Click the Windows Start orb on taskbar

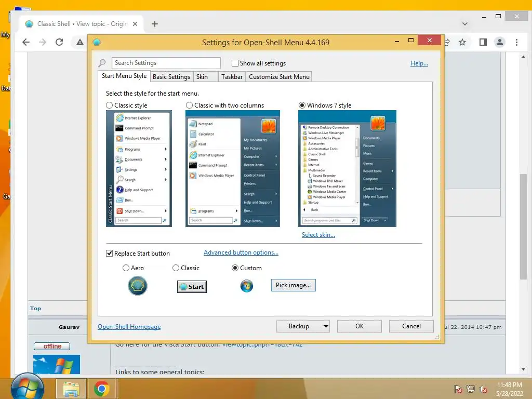pyautogui.click(x=27, y=388)
